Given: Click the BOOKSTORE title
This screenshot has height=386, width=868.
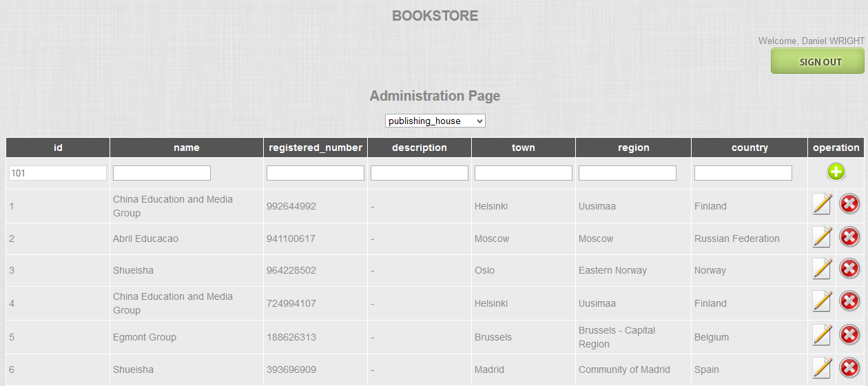Looking at the screenshot, I should [x=435, y=16].
